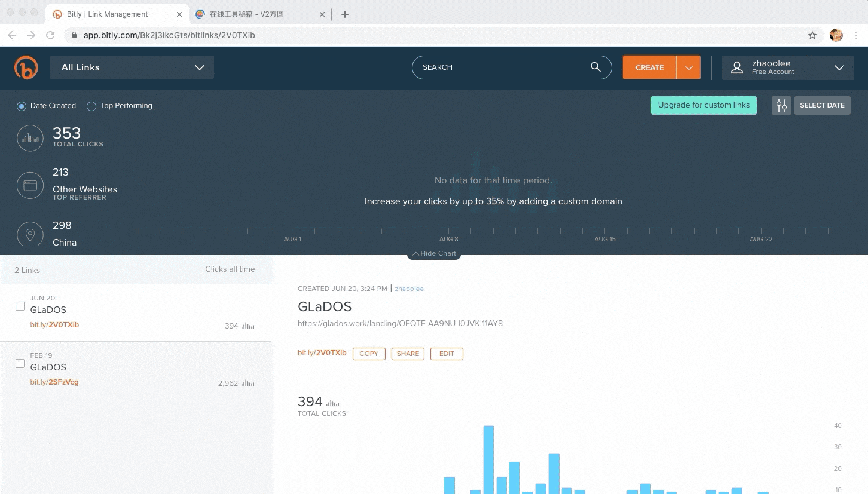Click the total clicks bar chart icon
868x494 pixels.
coord(30,138)
